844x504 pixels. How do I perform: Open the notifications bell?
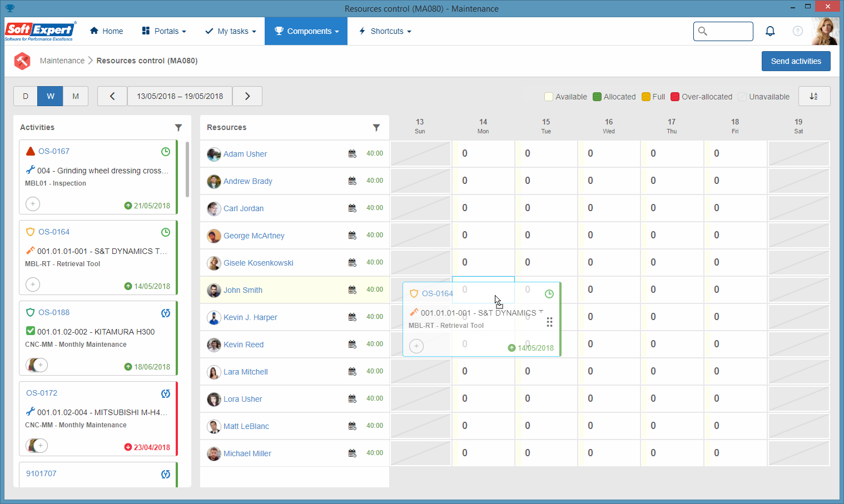[770, 31]
